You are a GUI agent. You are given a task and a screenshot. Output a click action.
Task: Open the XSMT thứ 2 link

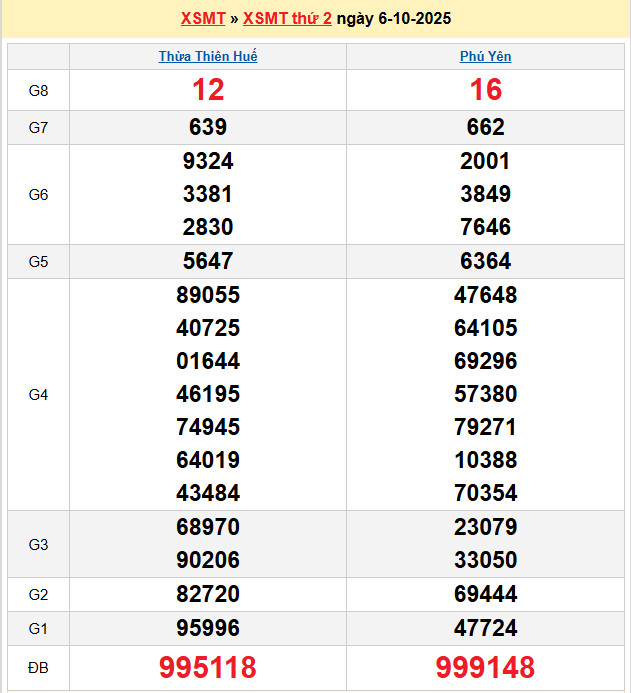[x=287, y=19]
